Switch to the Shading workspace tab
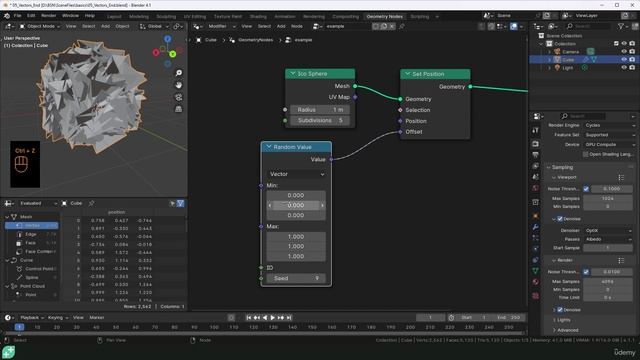Screen dimensions: 640x360 [x=258, y=17]
